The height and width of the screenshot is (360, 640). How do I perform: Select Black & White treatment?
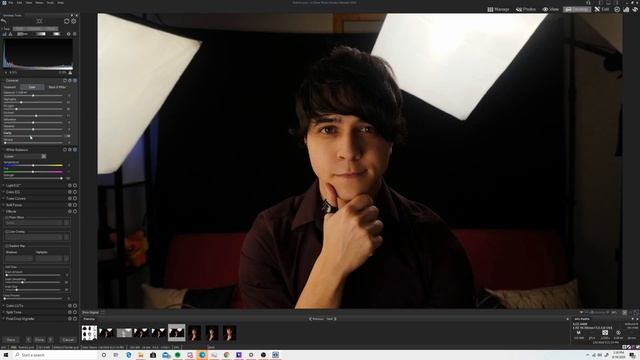(57, 87)
